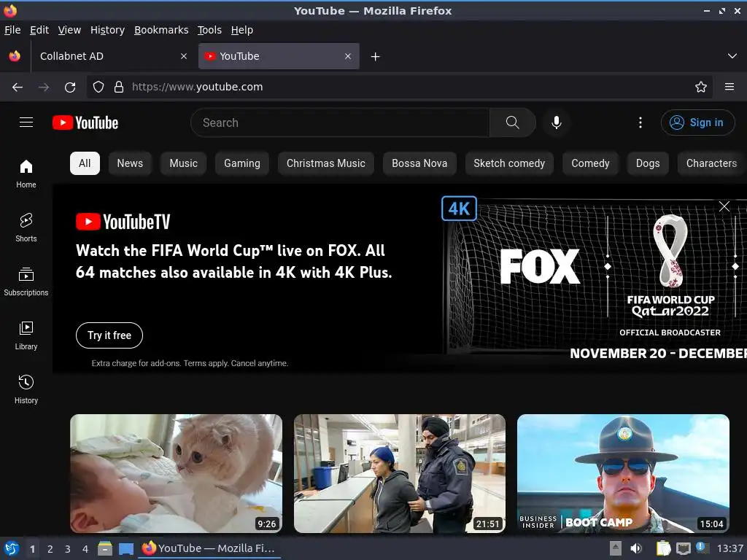
Task: Open Firefox View pinned icon
Action: [15, 56]
